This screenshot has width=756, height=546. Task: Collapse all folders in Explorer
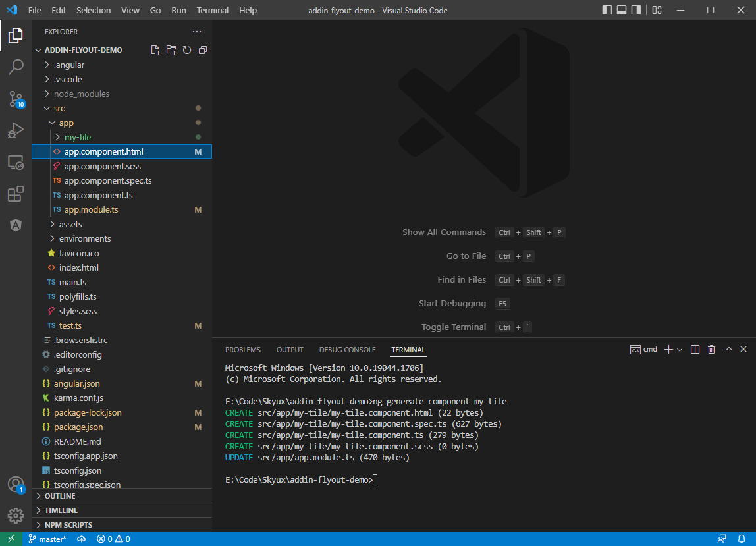(203, 50)
